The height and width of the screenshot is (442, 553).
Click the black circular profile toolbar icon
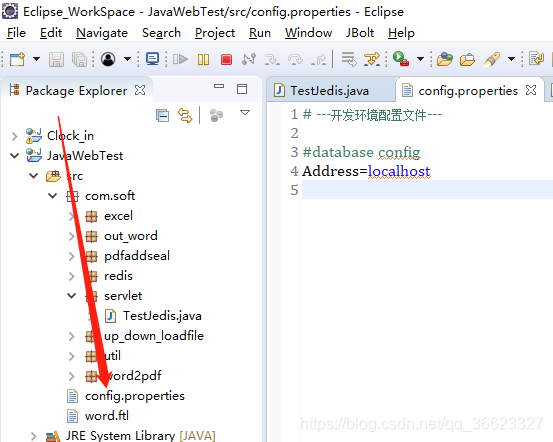(x=108, y=59)
